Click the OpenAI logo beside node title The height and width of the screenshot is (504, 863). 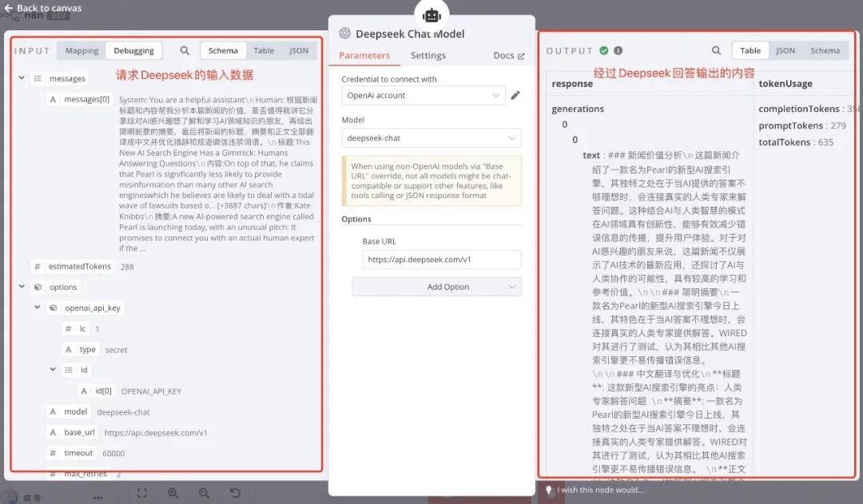tap(344, 33)
